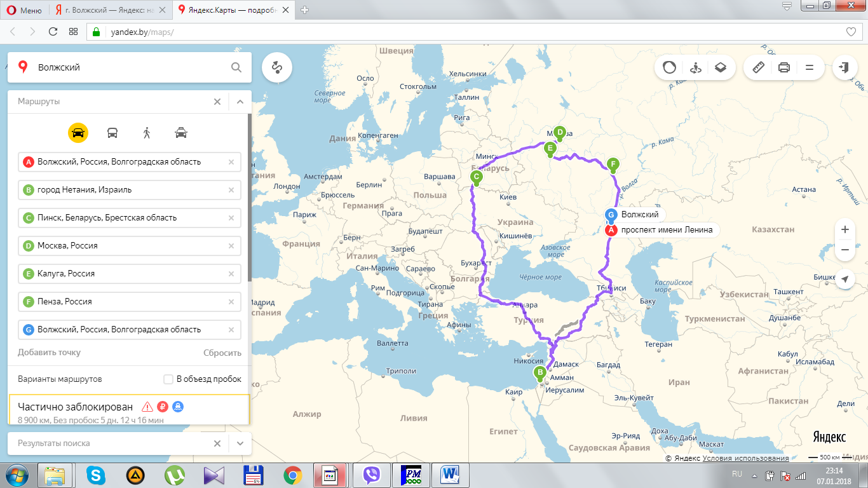Click the locate me arrow button
Image resolution: width=868 pixels, height=488 pixels.
[844, 279]
